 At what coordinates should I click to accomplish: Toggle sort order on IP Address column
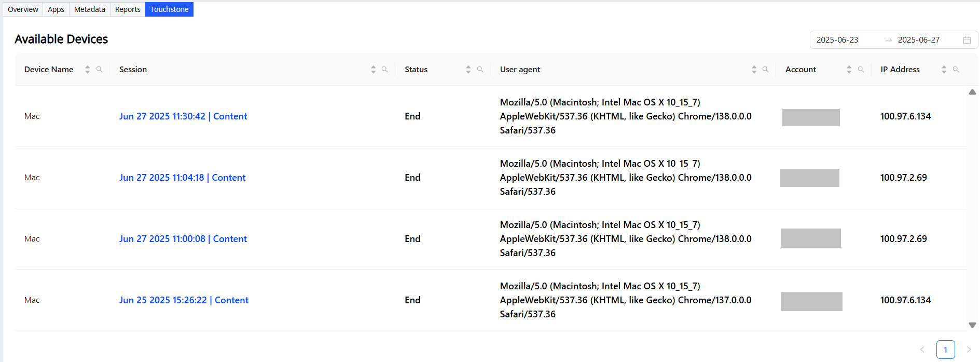pos(944,70)
